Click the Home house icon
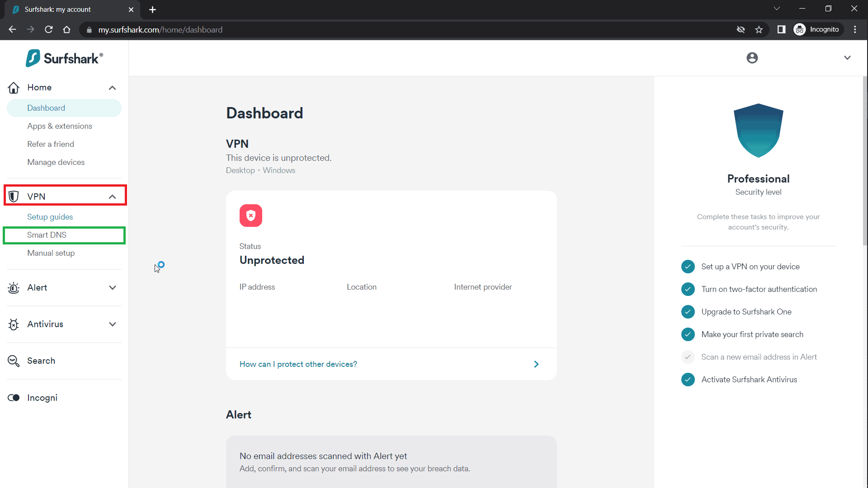Viewport: 868px width, 488px height. [x=14, y=88]
